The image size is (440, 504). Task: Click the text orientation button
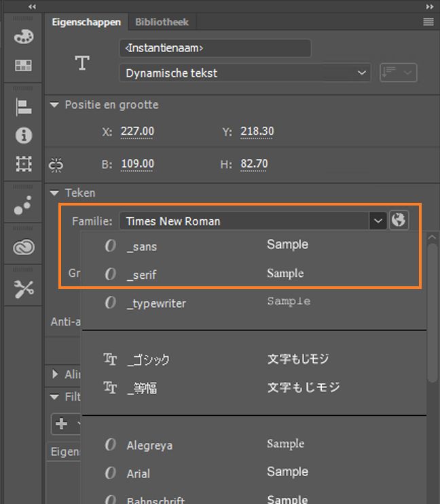[x=398, y=73]
